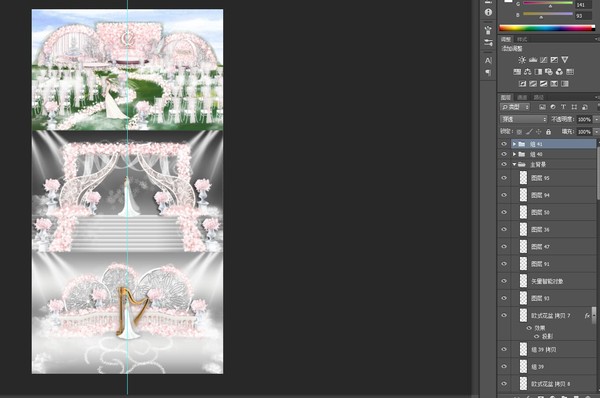Hide layer 组 39 拷贝 eye icon

(x=504, y=349)
